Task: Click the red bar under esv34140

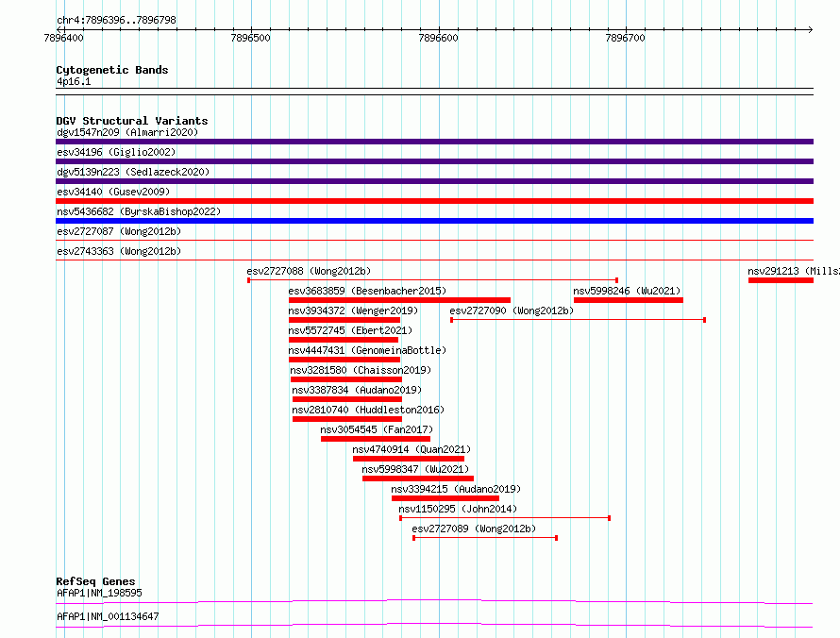Action: point(434,201)
